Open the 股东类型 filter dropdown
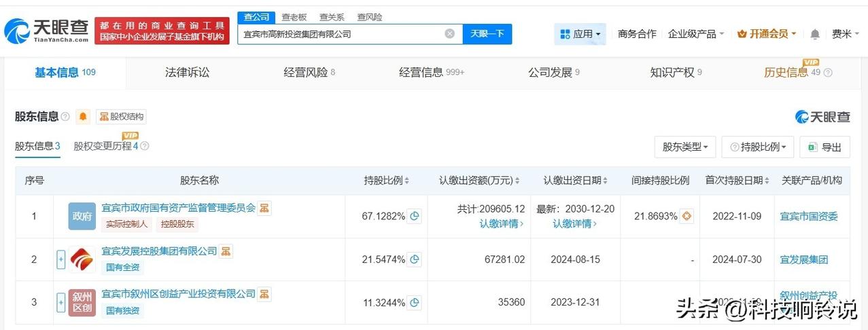Screen dimensions: 868x330 pos(685,147)
